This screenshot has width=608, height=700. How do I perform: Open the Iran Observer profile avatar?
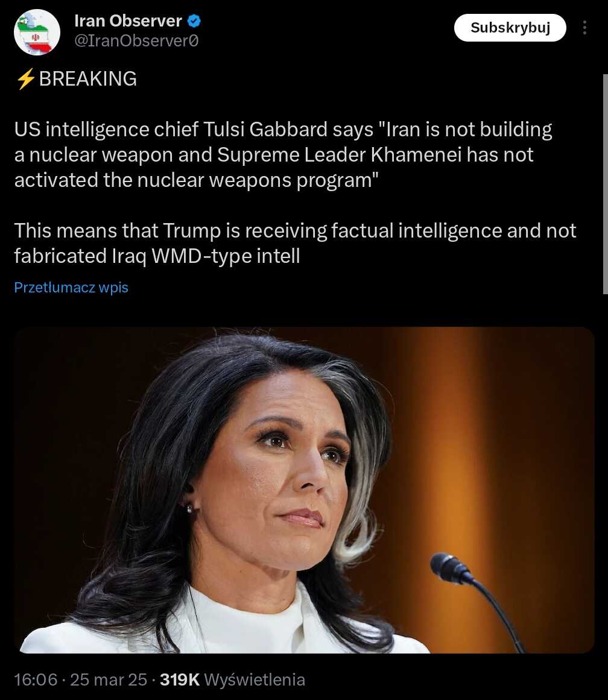(37, 32)
